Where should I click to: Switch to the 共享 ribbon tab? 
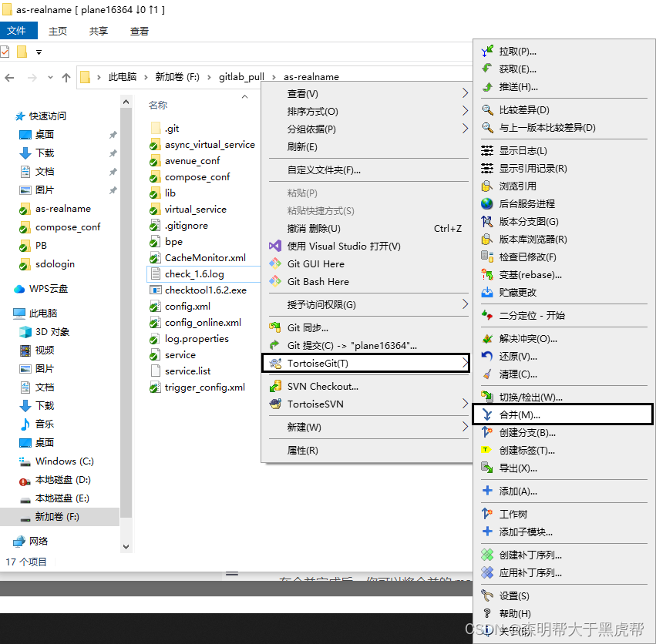pos(99,32)
